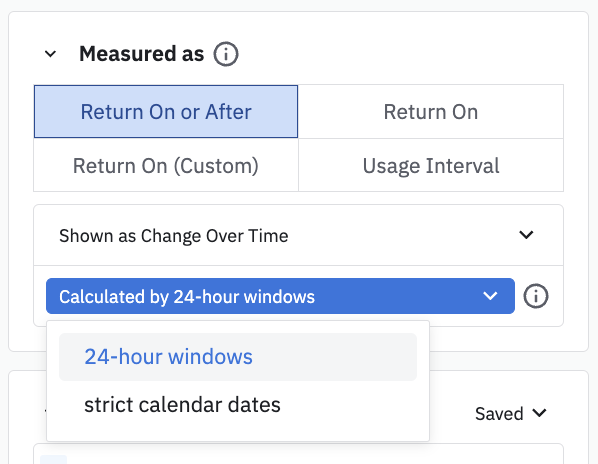Screen dimensions: 598x464
Task: Click the white chevron in blue dropdown
Action: [x=490, y=296]
